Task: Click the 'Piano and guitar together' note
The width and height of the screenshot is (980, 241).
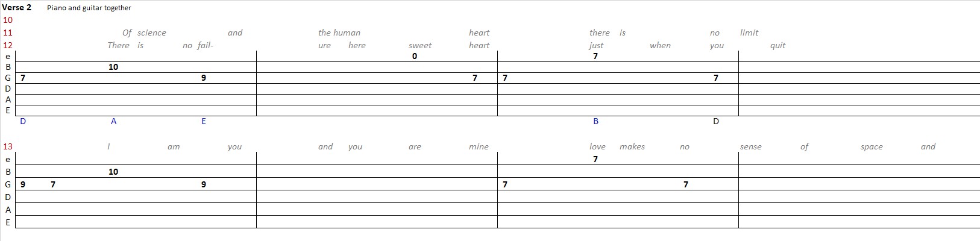Action: [x=89, y=8]
